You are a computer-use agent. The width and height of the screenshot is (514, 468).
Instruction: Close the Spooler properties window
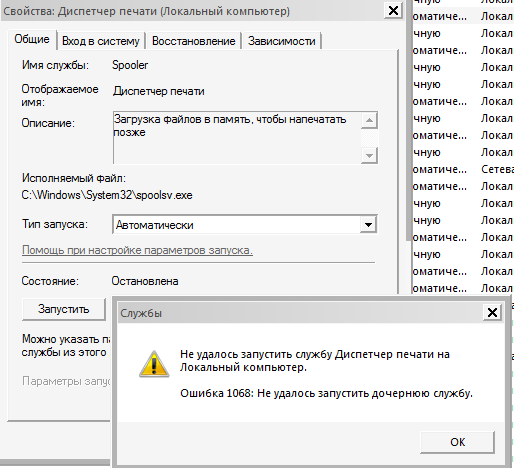pos(393,11)
